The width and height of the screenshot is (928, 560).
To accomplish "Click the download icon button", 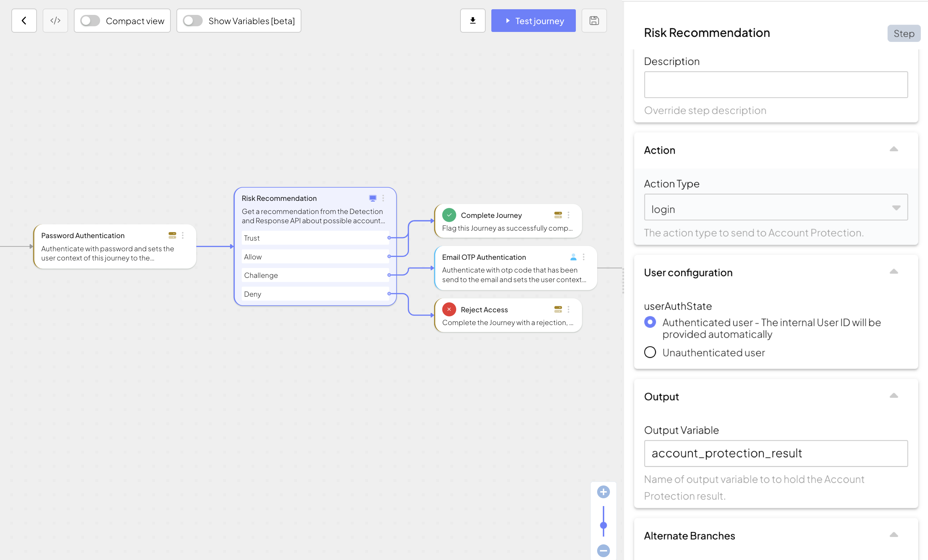I will pyautogui.click(x=473, y=21).
